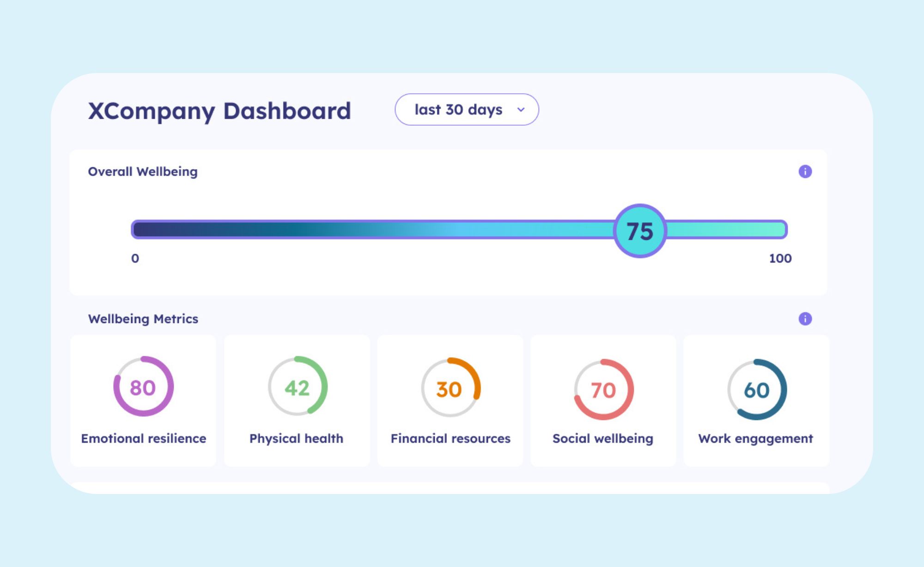Click the 75 wellbeing slider knob
This screenshot has height=567, width=924.
[639, 231]
